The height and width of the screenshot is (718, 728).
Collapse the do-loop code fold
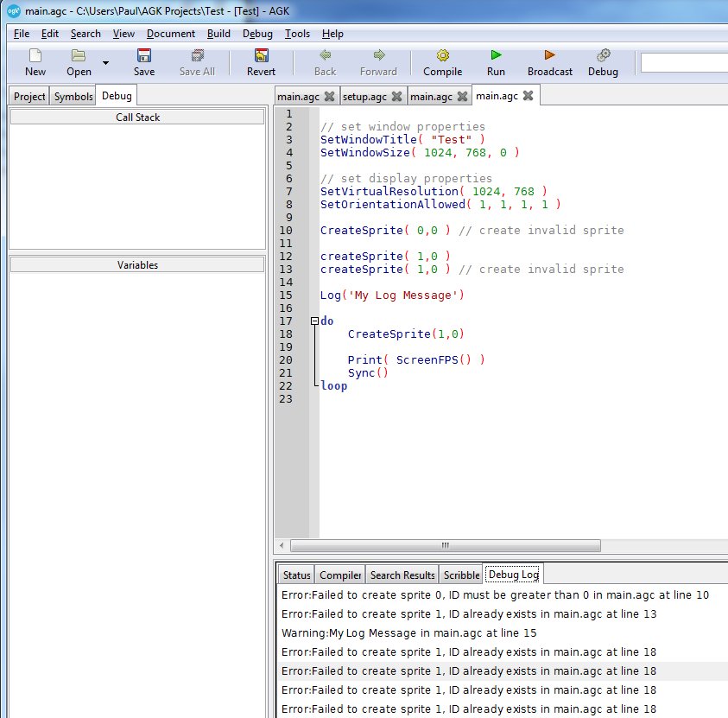pyautogui.click(x=313, y=321)
